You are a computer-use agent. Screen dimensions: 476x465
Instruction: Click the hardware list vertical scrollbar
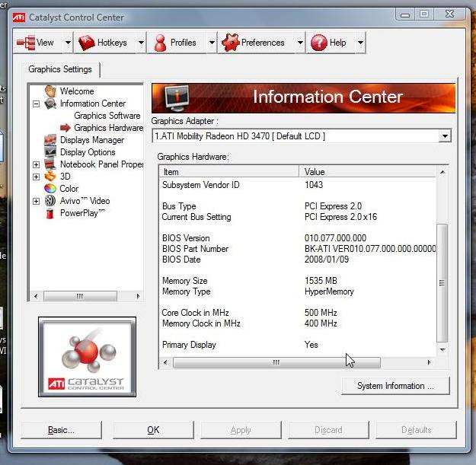(442, 282)
